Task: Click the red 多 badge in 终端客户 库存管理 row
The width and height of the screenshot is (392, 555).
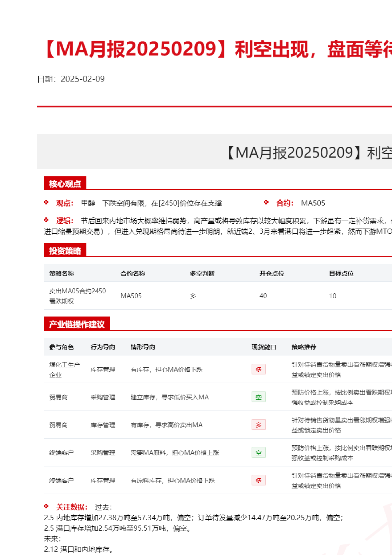Action: point(258,480)
